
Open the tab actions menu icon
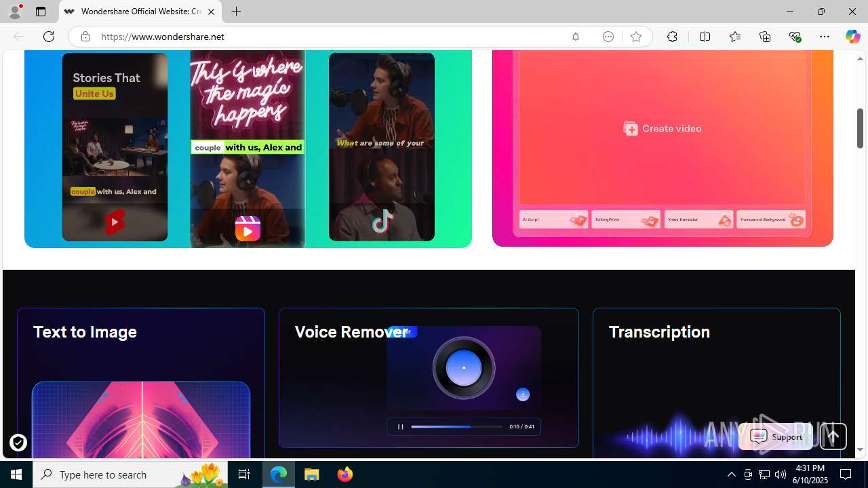41,12
